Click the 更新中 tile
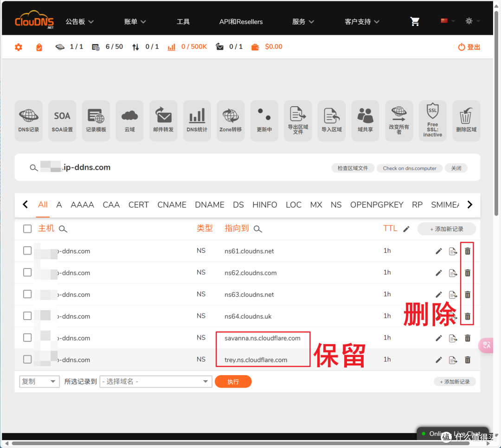501x448 pixels. [264, 121]
